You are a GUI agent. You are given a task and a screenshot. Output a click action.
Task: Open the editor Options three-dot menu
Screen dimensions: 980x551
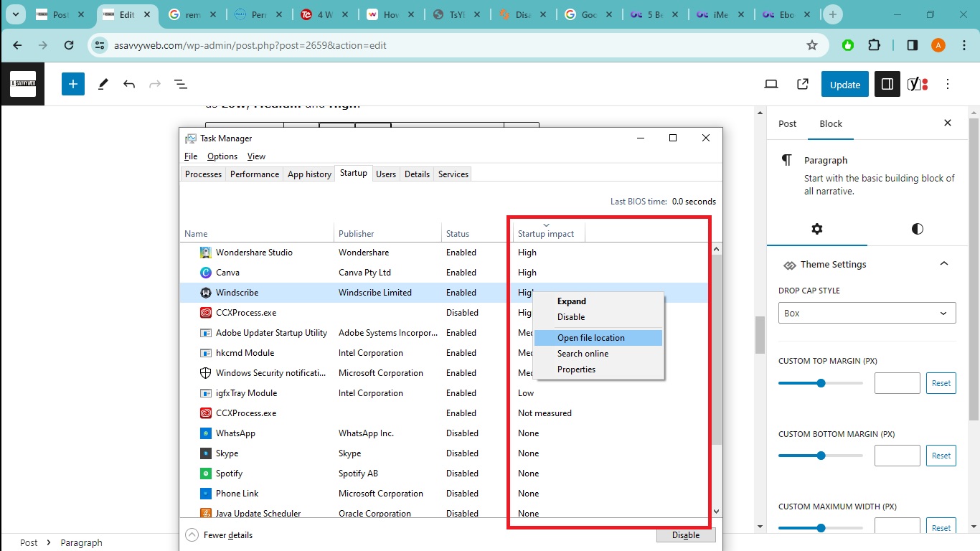click(x=948, y=84)
